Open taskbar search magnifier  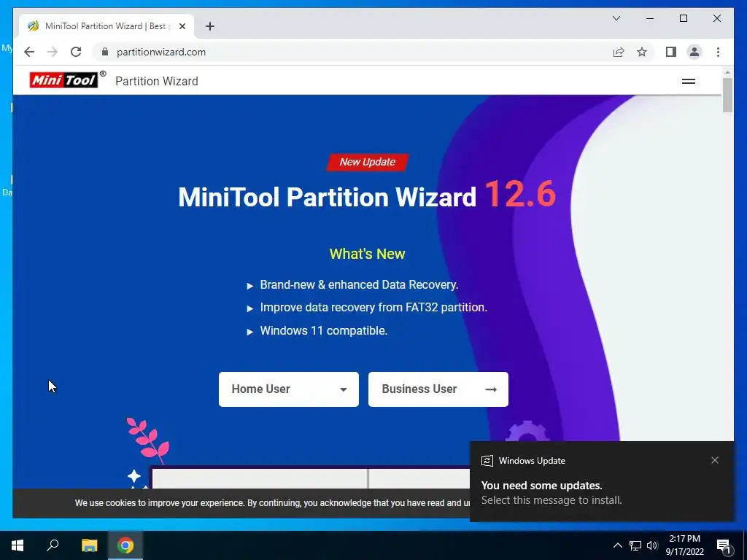pyautogui.click(x=53, y=545)
